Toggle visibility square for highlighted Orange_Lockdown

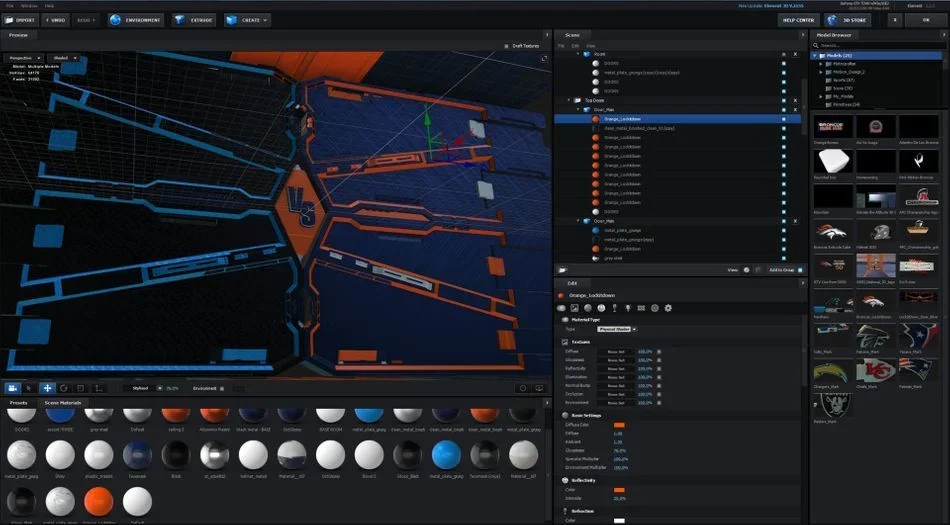pyautogui.click(x=783, y=119)
